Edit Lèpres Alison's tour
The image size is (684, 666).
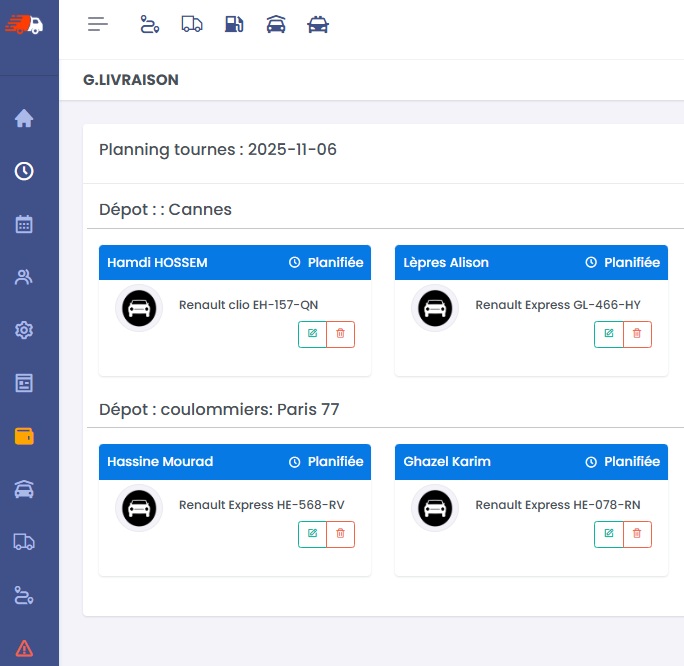608,334
